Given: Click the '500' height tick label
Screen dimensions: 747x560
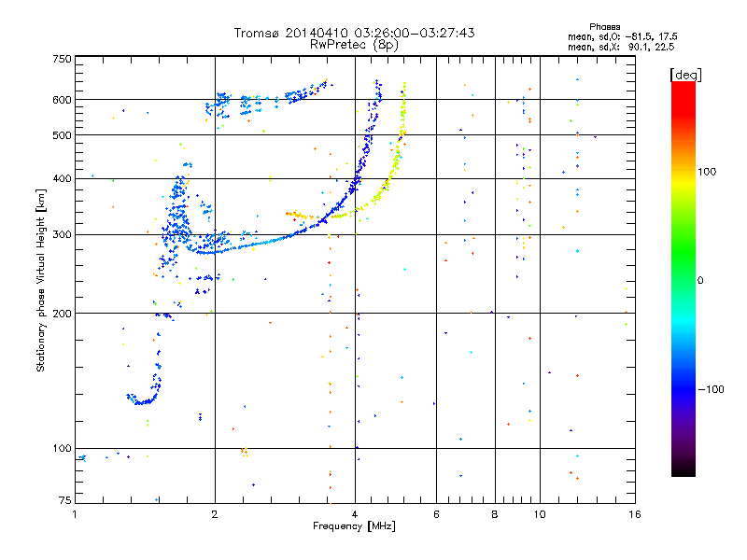Looking at the screenshot, I should point(62,135).
